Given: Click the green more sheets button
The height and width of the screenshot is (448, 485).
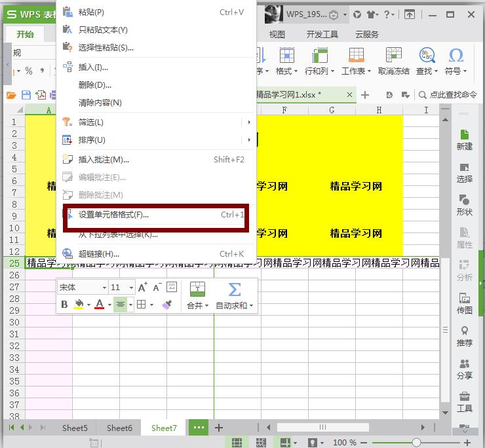Looking at the screenshot, I should (x=199, y=428).
